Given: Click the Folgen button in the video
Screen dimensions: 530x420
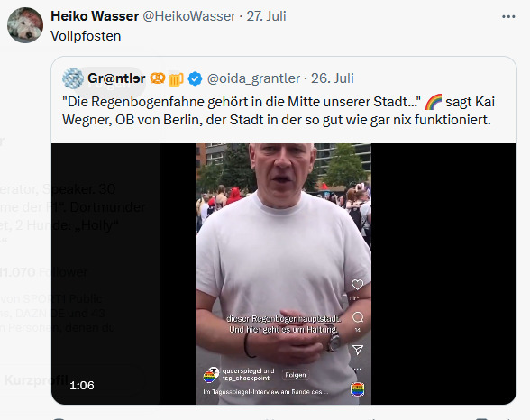Looking at the screenshot, I should pos(296,375).
